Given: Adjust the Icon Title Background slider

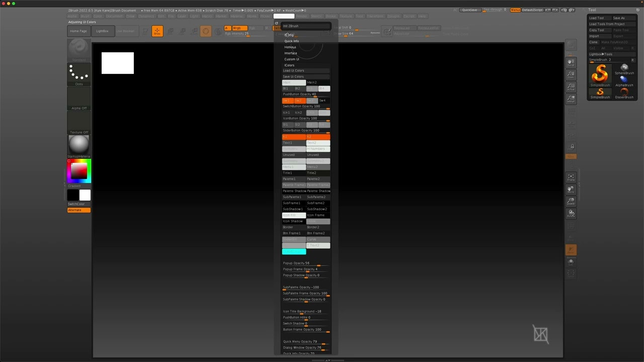Looking at the screenshot, I should click(306, 312).
